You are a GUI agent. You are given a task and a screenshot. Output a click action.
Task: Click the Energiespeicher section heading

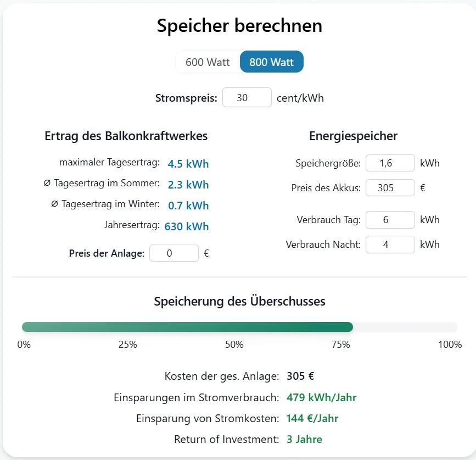[353, 136]
